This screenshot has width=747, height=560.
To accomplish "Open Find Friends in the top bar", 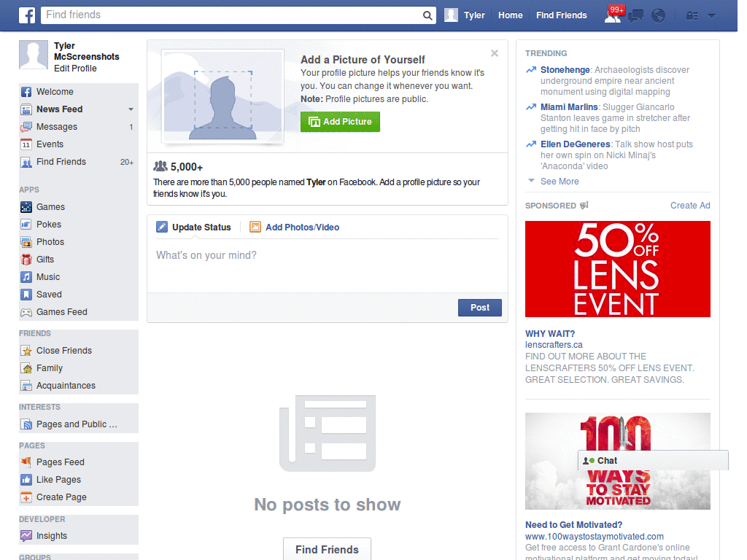I will pyautogui.click(x=561, y=15).
